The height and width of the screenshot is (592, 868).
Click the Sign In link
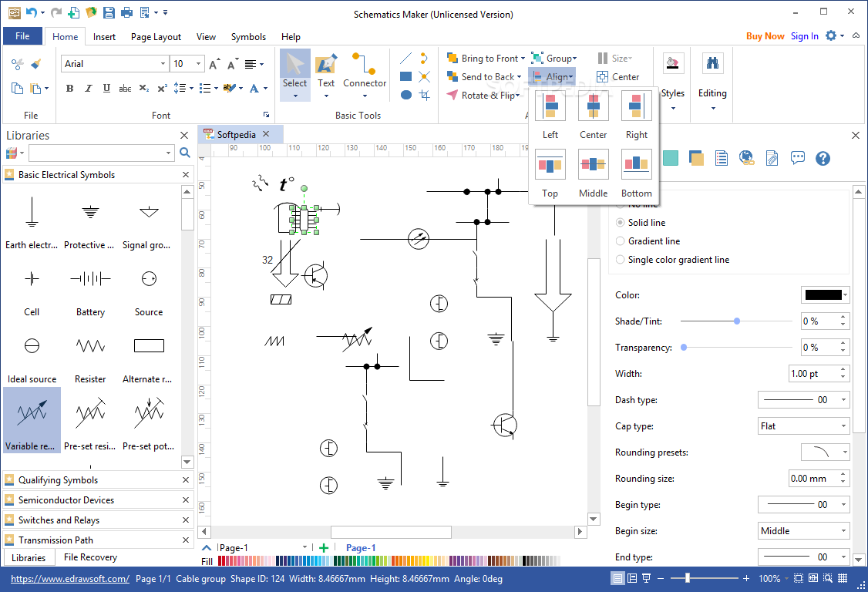tap(804, 36)
